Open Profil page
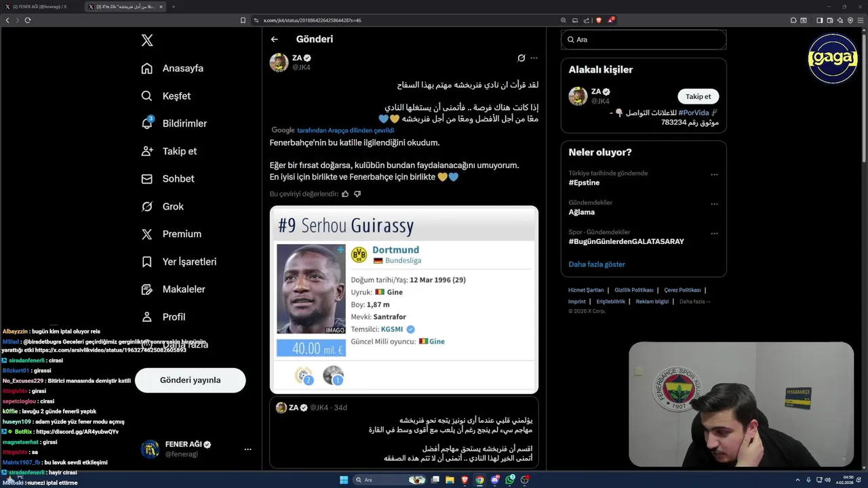This screenshot has width=868, height=488. [163, 317]
